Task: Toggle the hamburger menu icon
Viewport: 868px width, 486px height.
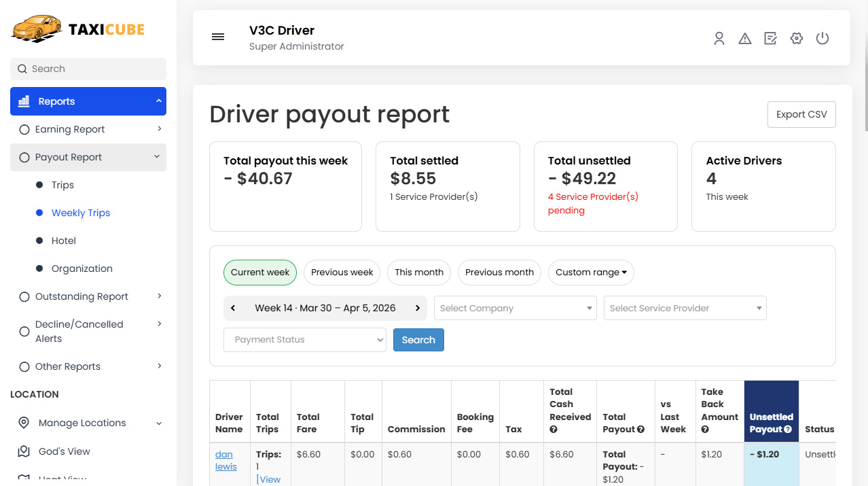Action: pyautogui.click(x=218, y=37)
